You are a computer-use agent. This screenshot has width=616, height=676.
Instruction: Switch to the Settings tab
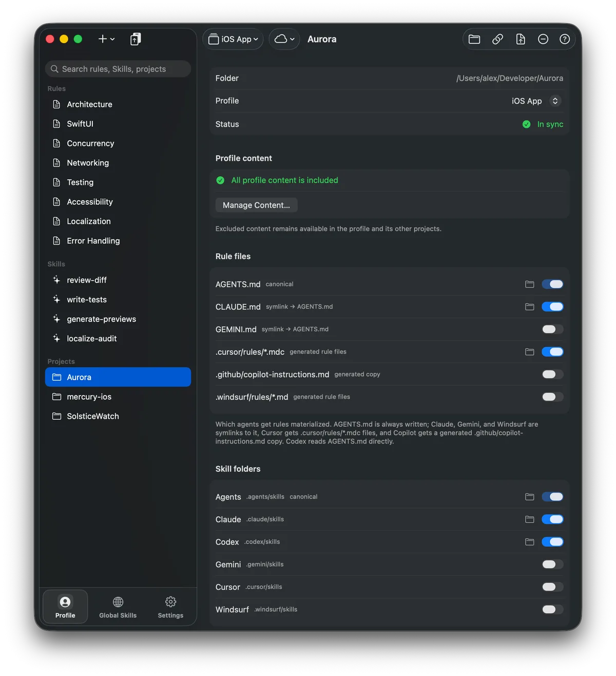(170, 607)
